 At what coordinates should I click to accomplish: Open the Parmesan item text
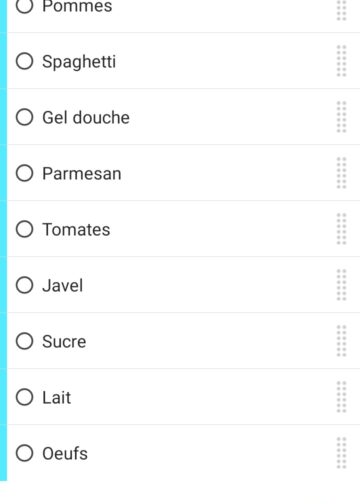[x=82, y=174]
